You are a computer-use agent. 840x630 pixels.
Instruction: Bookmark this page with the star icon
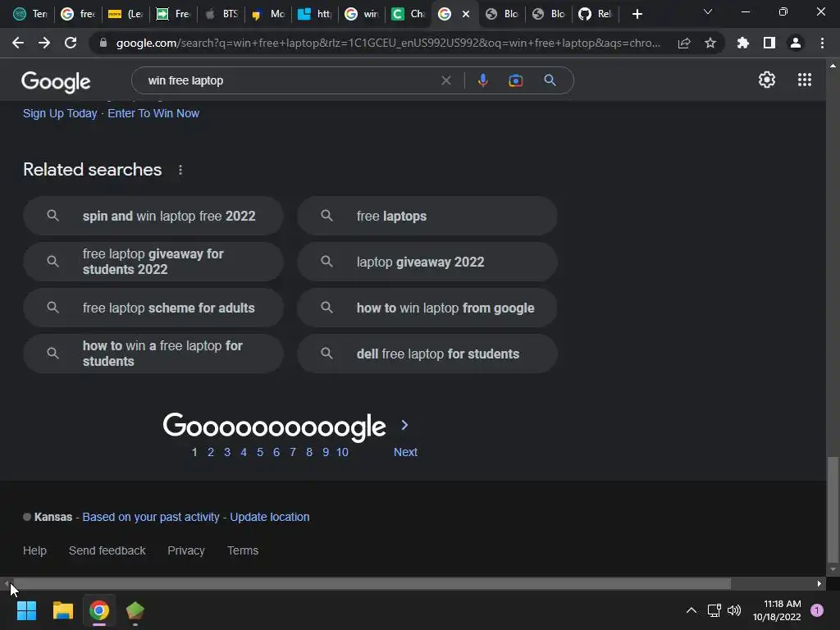[710, 43]
